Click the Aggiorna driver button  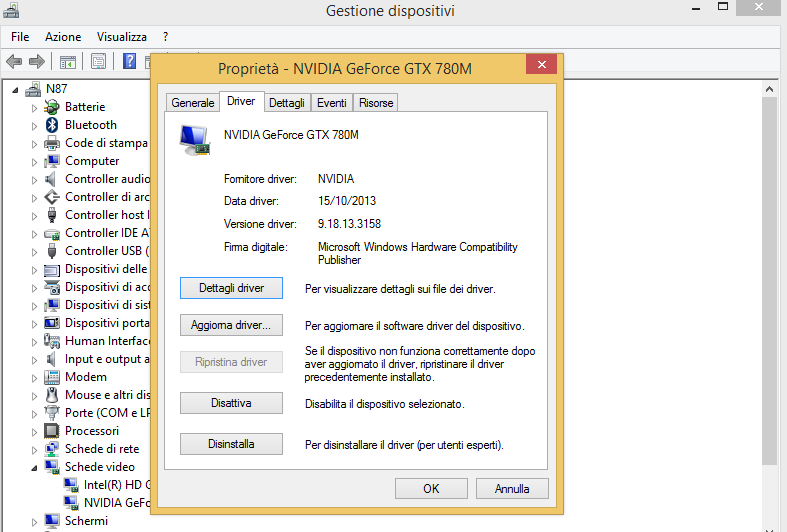coord(231,326)
